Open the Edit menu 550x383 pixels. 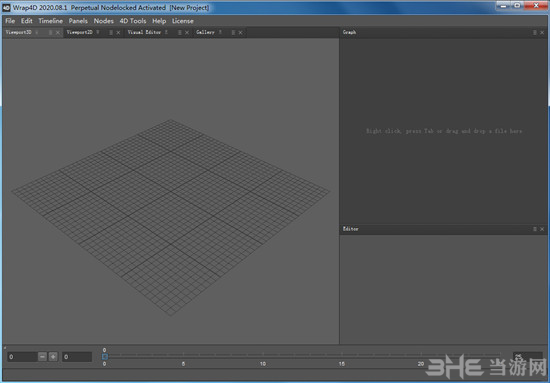pyautogui.click(x=27, y=21)
